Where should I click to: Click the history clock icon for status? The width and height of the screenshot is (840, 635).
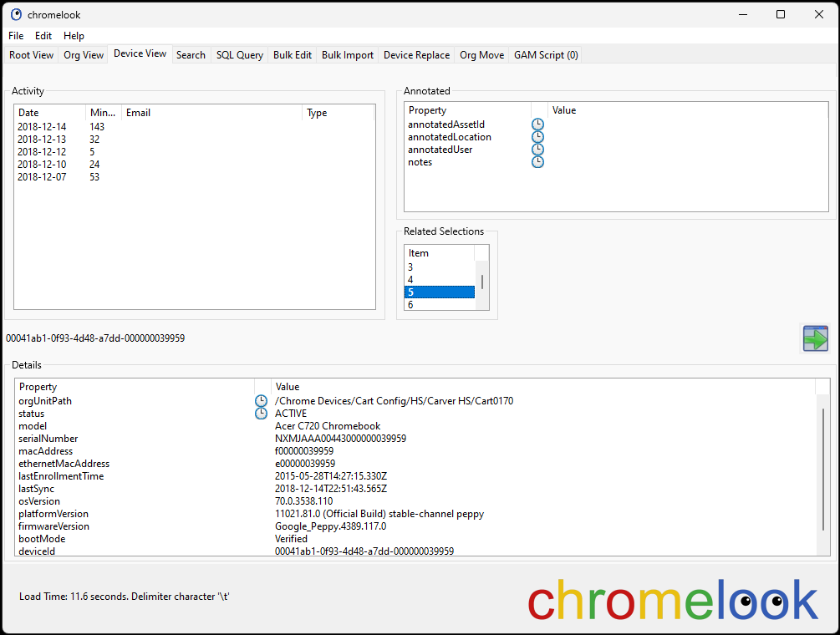coord(261,414)
